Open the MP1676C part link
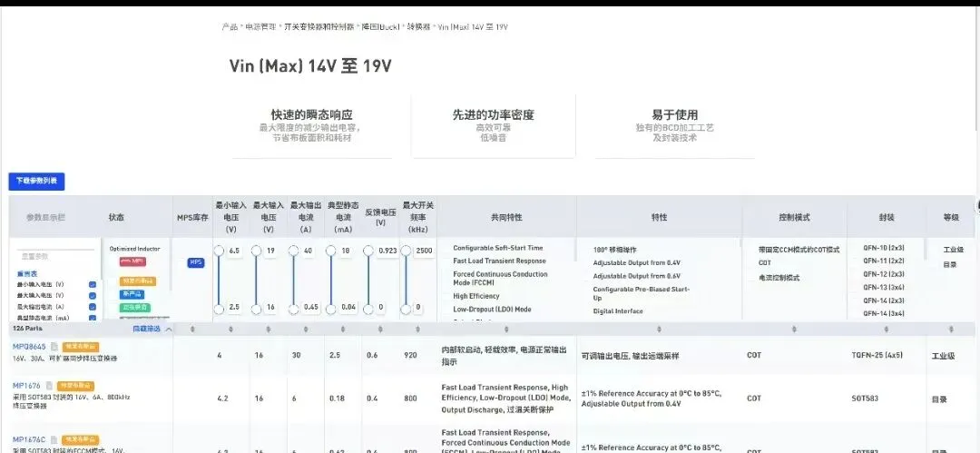Screen dimensions: 980x453 (x=29, y=440)
